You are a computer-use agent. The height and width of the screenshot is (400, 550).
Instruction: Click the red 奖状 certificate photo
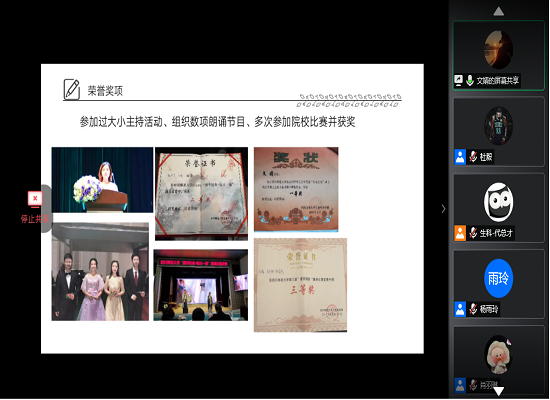(x=296, y=189)
